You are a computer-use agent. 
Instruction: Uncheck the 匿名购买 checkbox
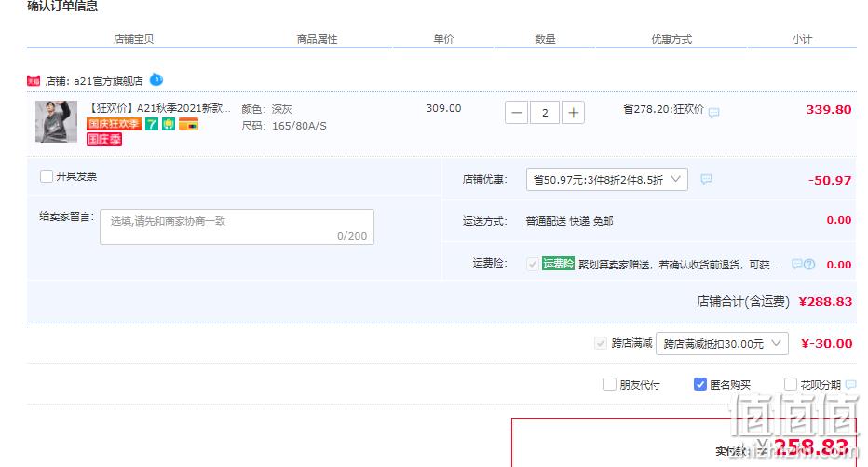pos(699,384)
